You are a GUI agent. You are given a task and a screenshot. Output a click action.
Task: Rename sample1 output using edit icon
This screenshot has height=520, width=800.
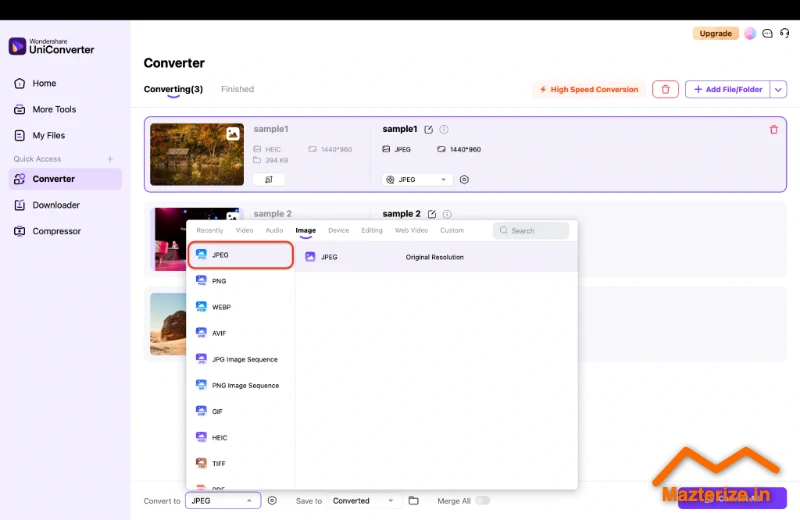429,130
